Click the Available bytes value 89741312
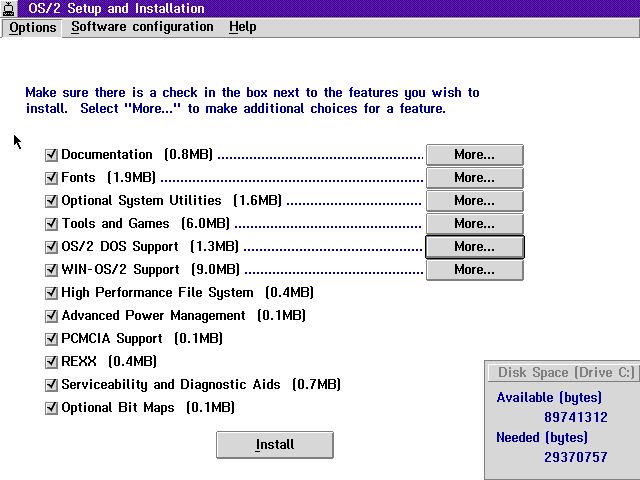 coord(576,417)
